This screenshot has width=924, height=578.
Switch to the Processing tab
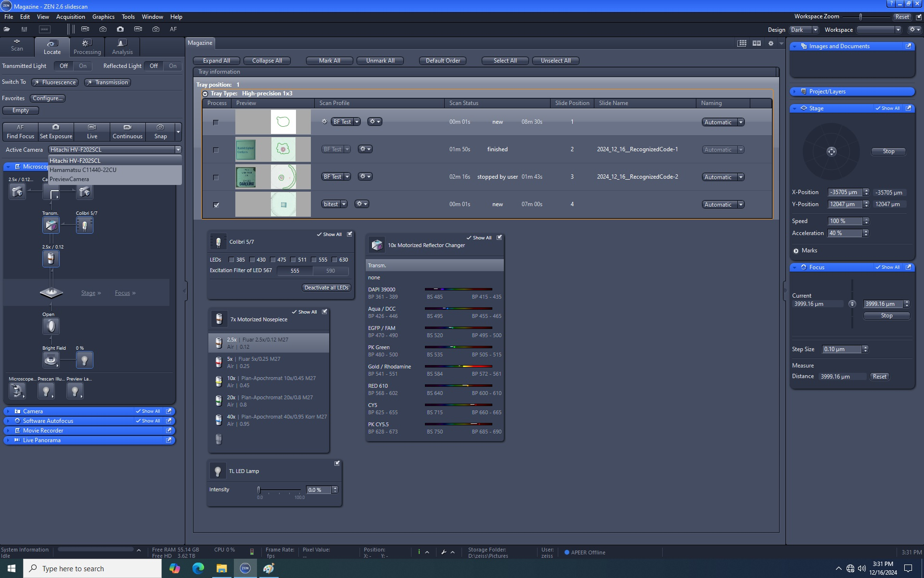tap(87, 47)
